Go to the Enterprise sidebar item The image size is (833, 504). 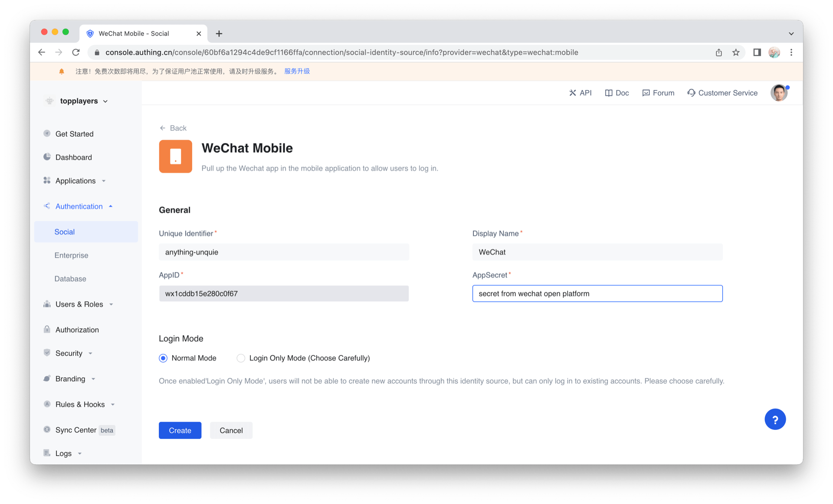click(x=71, y=255)
